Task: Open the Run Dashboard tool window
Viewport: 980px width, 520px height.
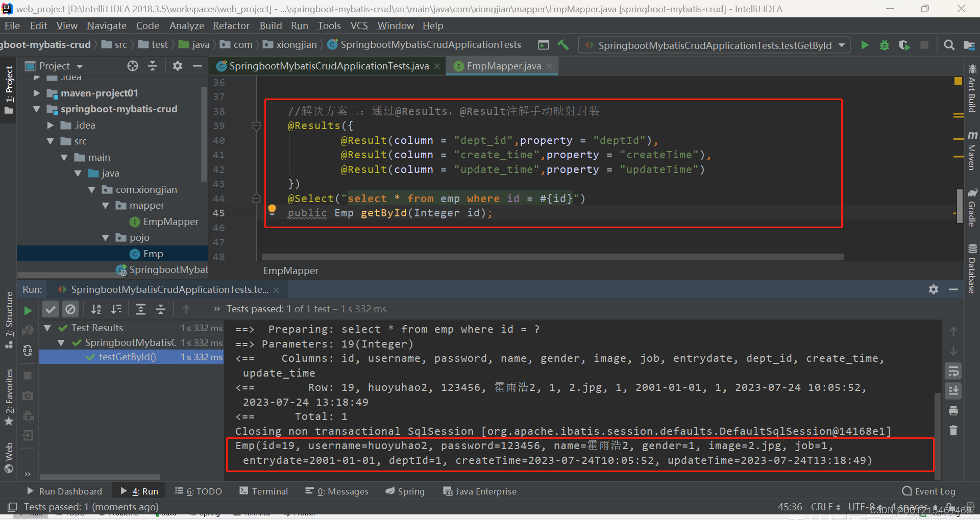Action: point(64,491)
